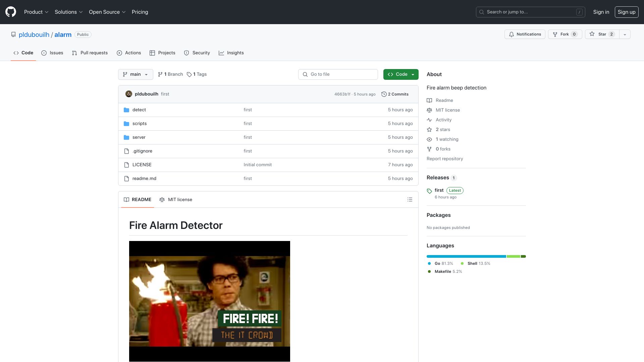Switch to the Issues tab

click(x=52, y=53)
